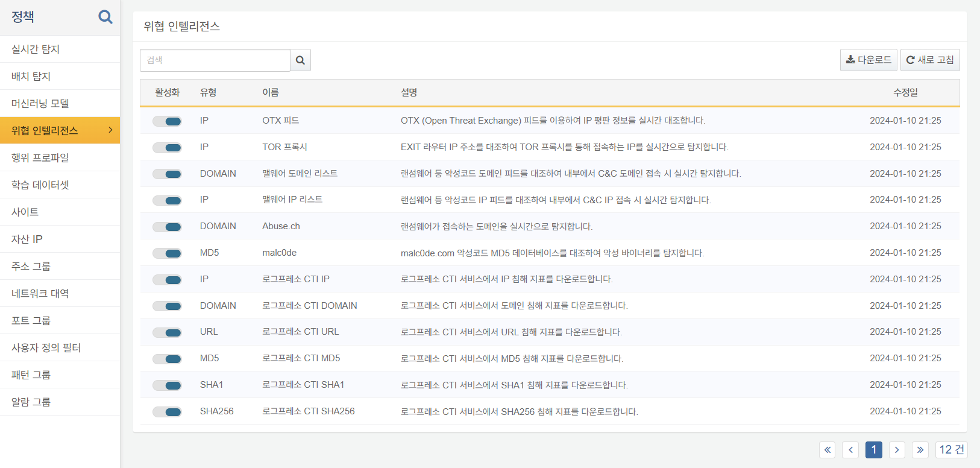This screenshot has height=468, width=980.
Task: Open 포트 그룹 menu item
Action: (60, 320)
